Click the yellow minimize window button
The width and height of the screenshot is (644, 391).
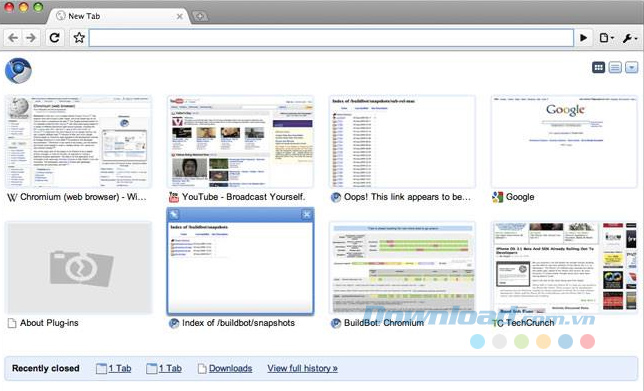tap(23, 7)
